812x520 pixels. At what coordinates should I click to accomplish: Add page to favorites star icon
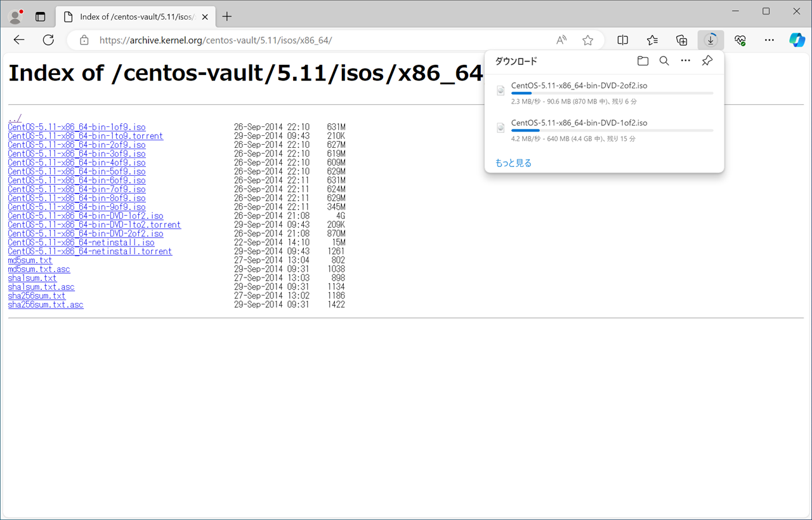(x=587, y=40)
